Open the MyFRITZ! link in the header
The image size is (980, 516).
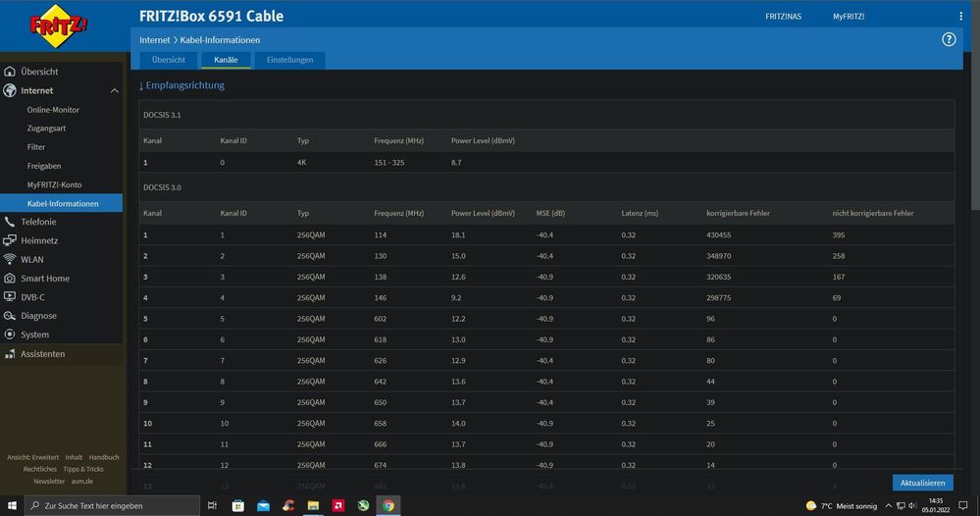click(x=849, y=17)
